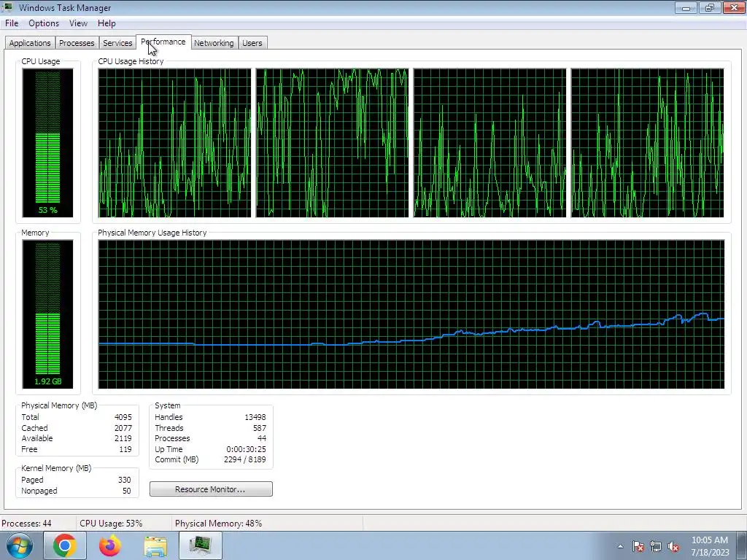Image resolution: width=747 pixels, height=560 pixels.
Task: Click the Handles value 13498
Action: pos(255,417)
